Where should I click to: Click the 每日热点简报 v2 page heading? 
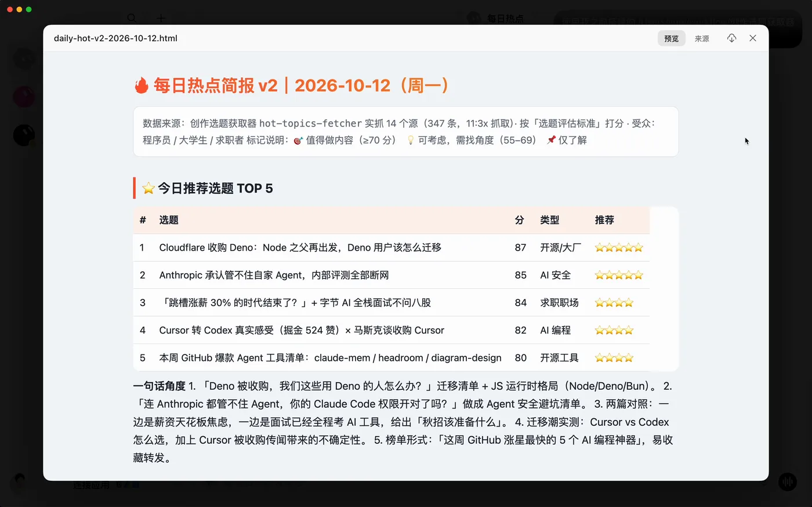point(292,85)
